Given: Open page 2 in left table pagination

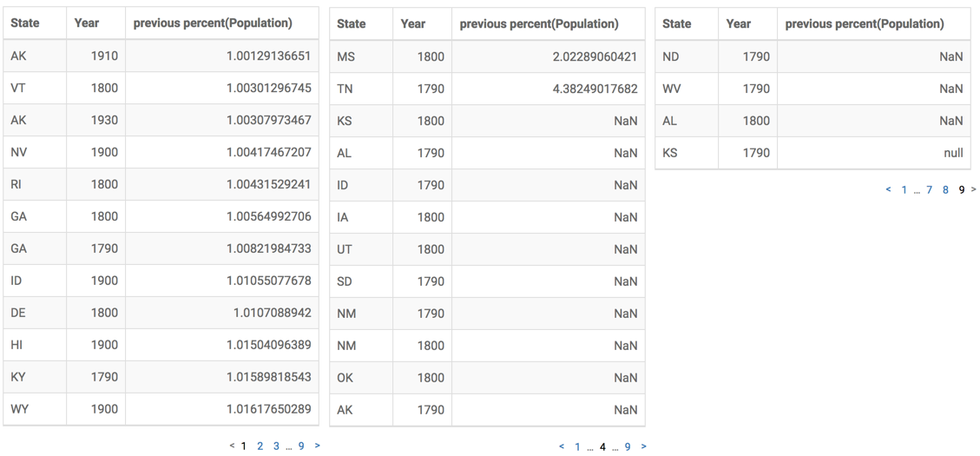Looking at the screenshot, I should 260,446.
